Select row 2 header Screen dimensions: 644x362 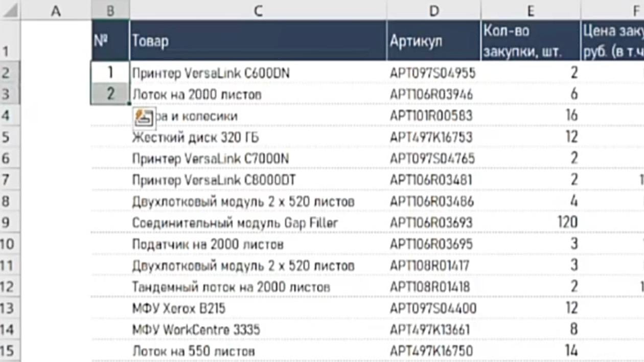10,73
